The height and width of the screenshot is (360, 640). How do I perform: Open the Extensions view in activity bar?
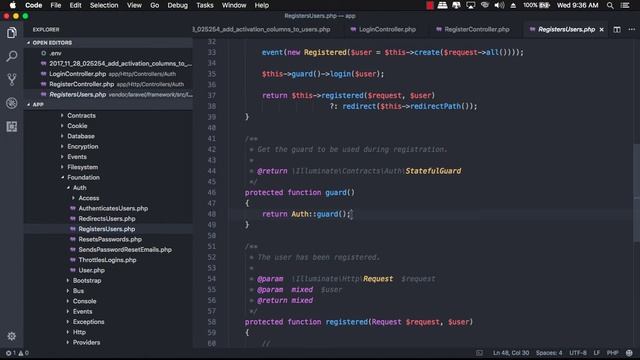point(11,127)
